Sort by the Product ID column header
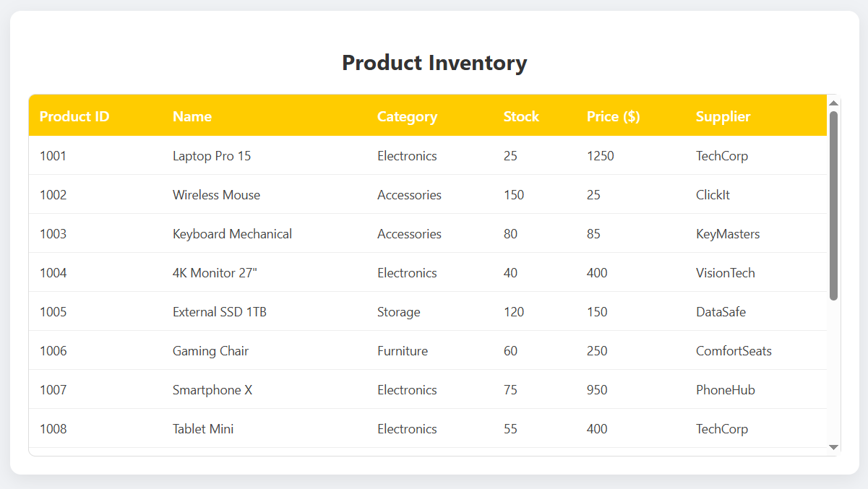This screenshot has width=868, height=489. tap(74, 116)
